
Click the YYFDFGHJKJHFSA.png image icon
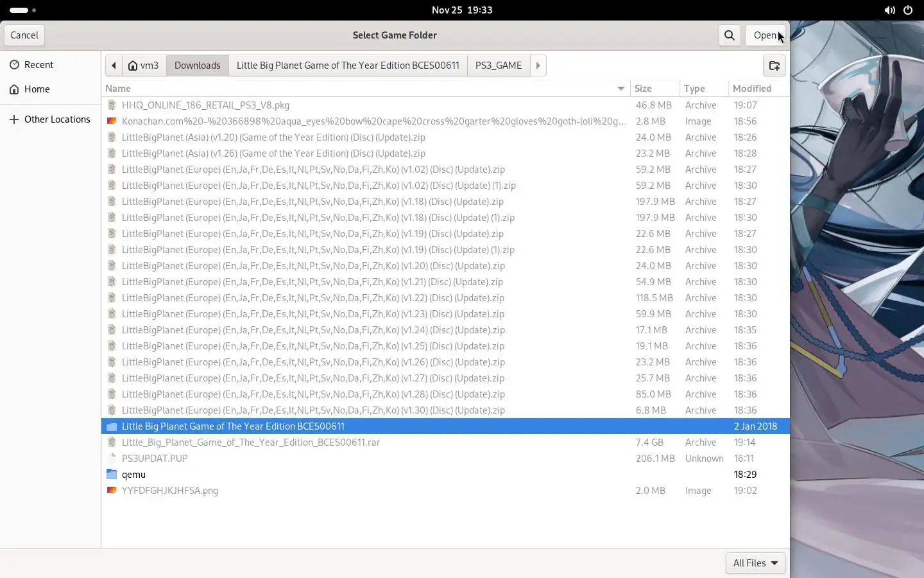(112, 491)
